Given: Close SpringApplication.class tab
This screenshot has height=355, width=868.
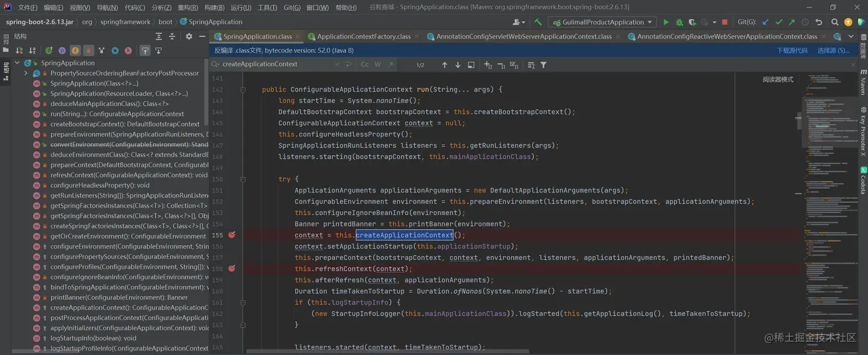Looking at the screenshot, I should (297, 36).
